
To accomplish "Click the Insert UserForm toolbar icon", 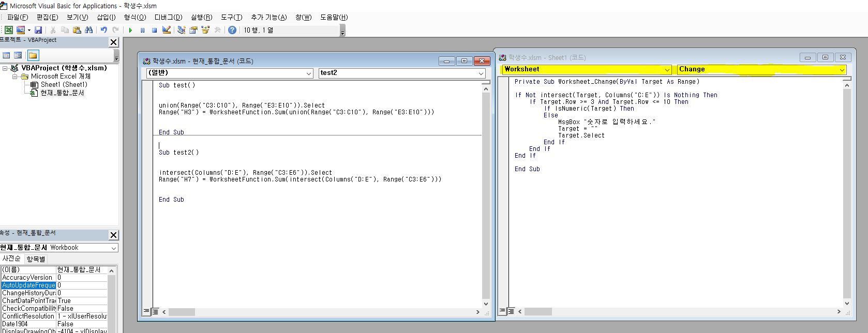I will (21, 30).
